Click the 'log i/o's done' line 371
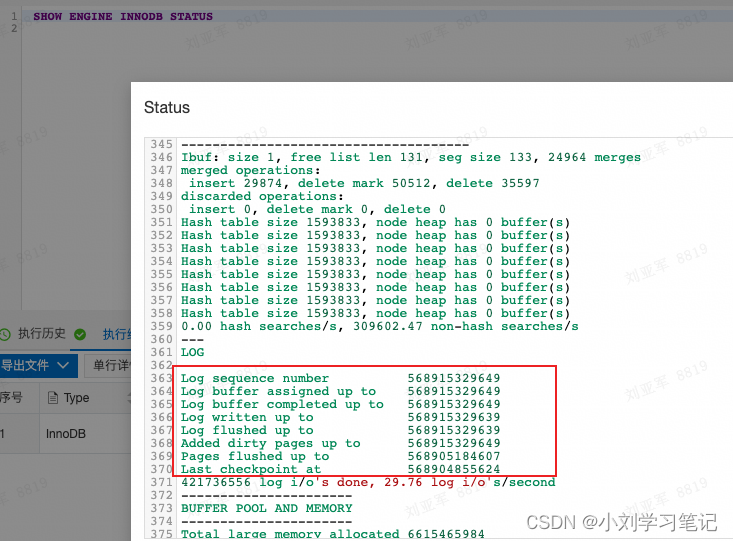The image size is (733, 541). (368, 482)
